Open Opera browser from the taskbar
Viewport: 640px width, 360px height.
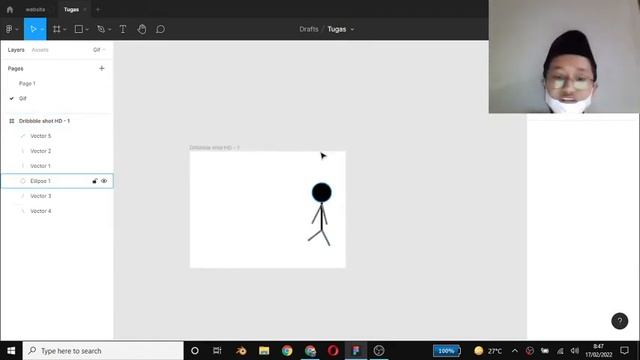[x=333, y=351]
